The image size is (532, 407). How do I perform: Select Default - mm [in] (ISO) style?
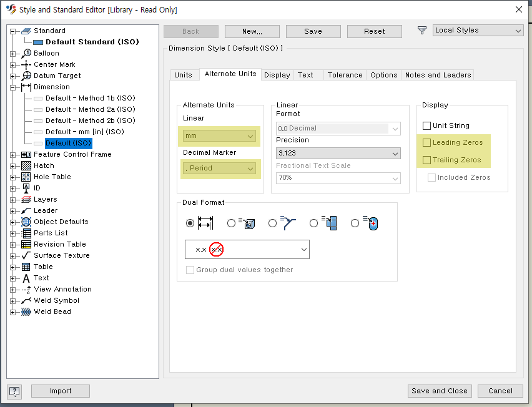tap(85, 132)
